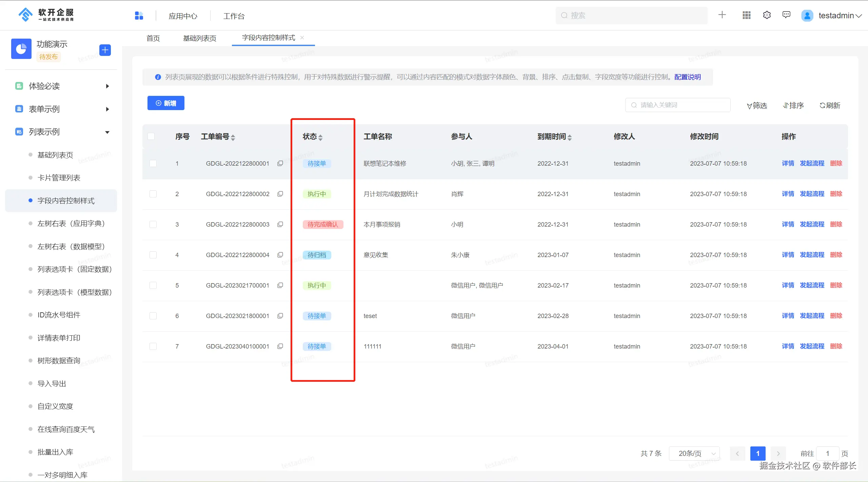
Task: Open the 20条/页 page size dropdown
Action: click(x=694, y=453)
